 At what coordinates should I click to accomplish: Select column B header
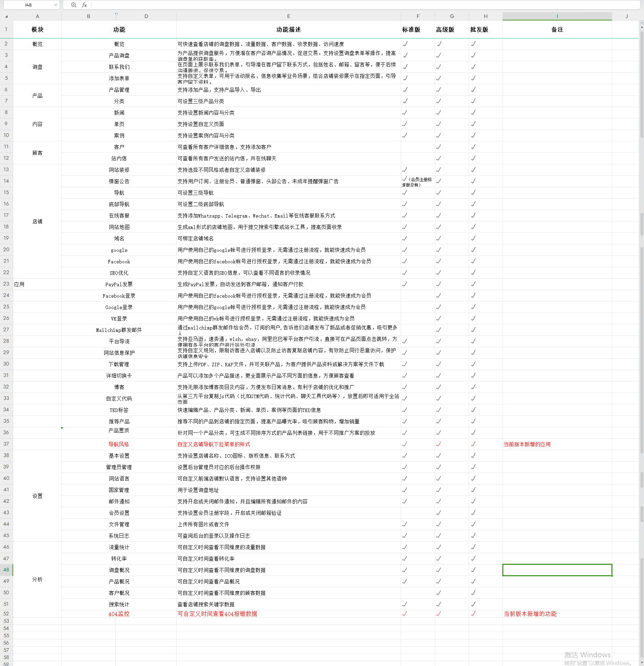point(89,16)
